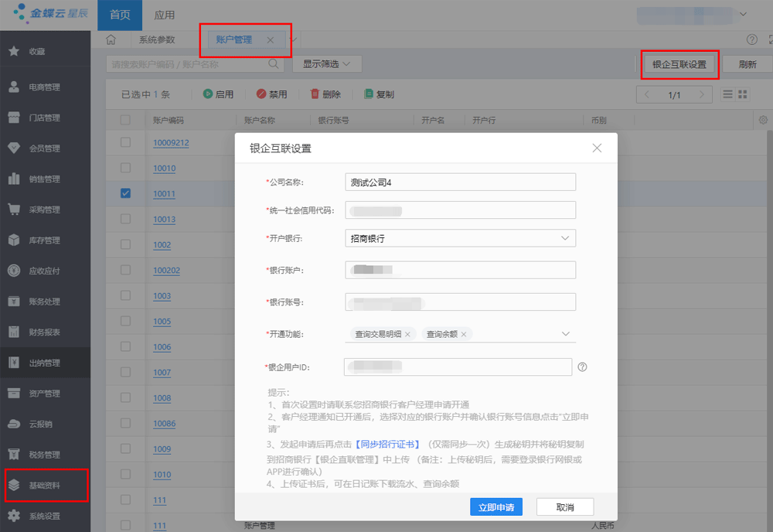Screen dimensions: 773x532
Task: Check the row 1003 checkbox
Action: tap(126, 295)
